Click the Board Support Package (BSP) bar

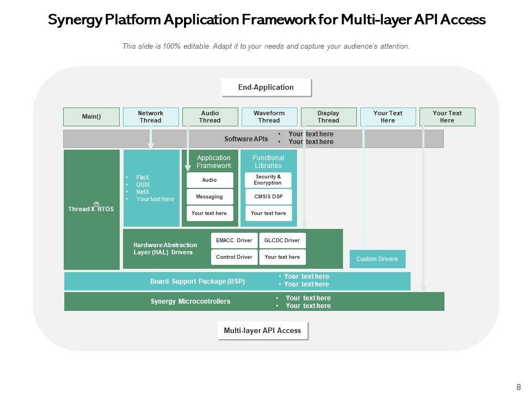pos(198,282)
